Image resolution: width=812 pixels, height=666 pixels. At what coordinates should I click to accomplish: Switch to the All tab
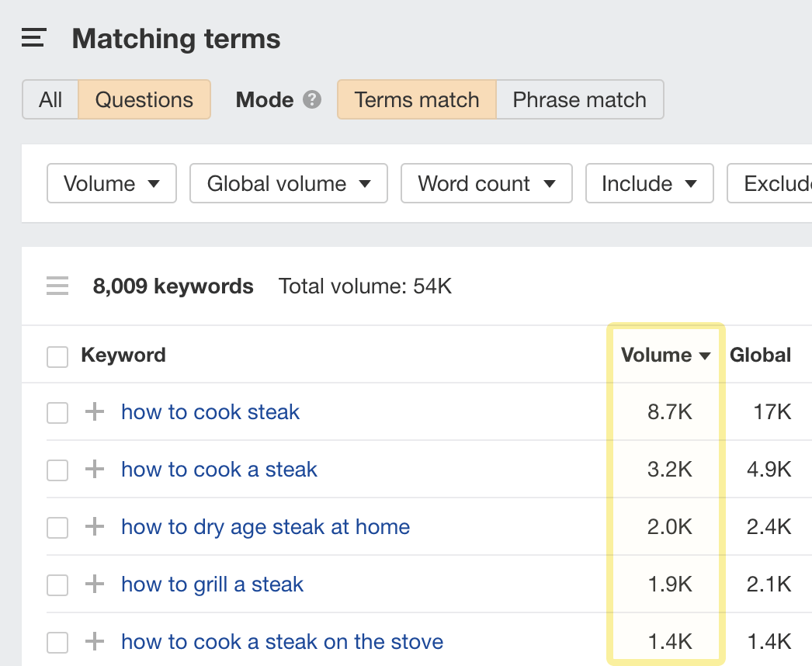50,100
